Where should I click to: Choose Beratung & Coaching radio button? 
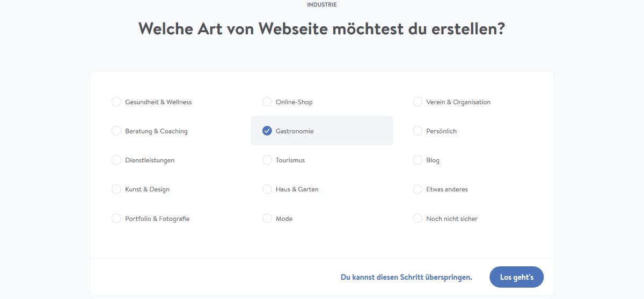[x=116, y=131]
